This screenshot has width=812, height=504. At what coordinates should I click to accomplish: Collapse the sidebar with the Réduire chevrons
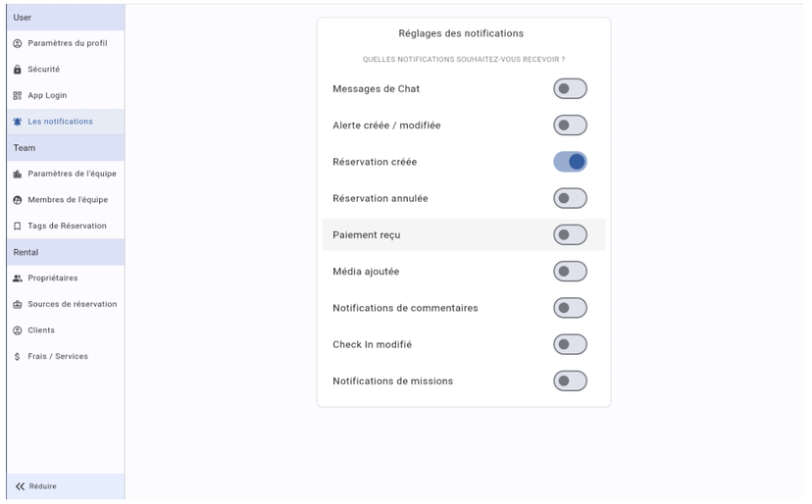[x=21, y=486]
